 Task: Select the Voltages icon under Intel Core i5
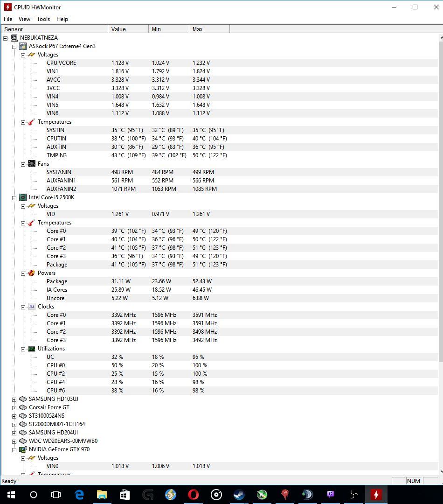point(32,206)
